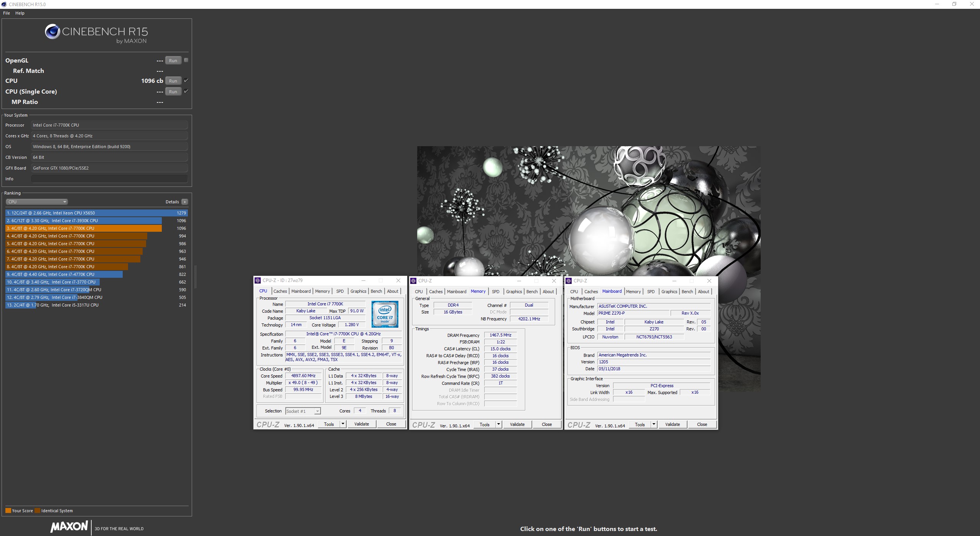Click the CPU-Z ID 27wz79 window title icon
Screen dimensions: 980x536
coord(258,280)
